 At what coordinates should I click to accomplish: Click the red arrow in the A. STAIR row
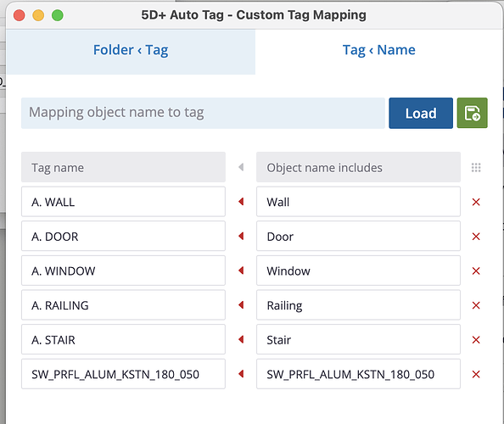(241, 339)
